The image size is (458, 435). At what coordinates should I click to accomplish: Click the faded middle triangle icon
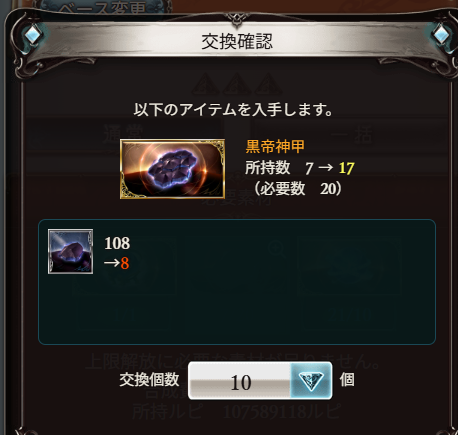(237, 84)
